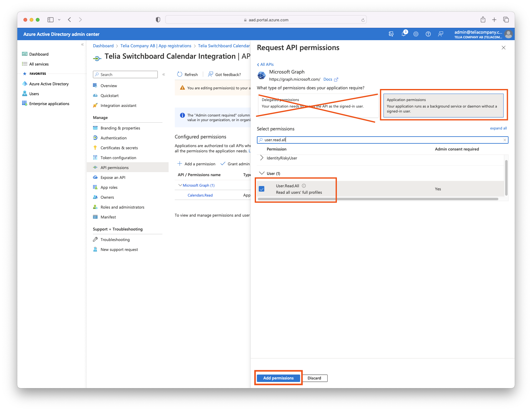Click the expand all link

(x=498, y=128)
